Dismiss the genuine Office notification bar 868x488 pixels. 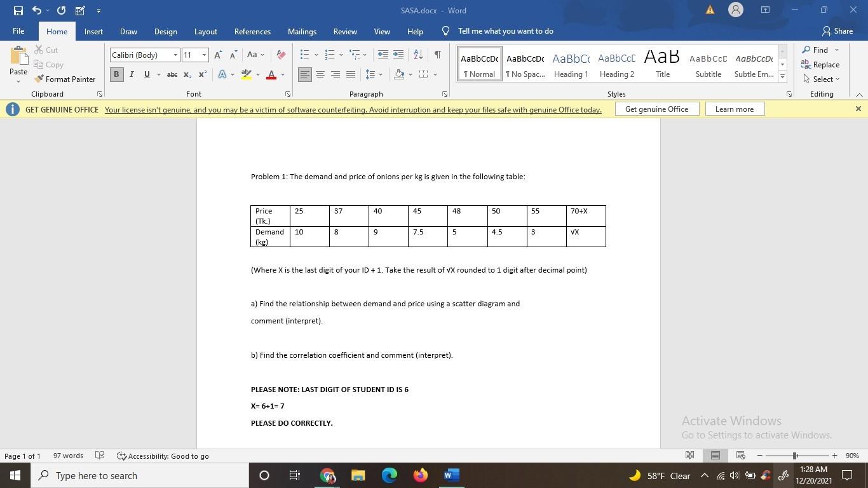click(857, 108)
